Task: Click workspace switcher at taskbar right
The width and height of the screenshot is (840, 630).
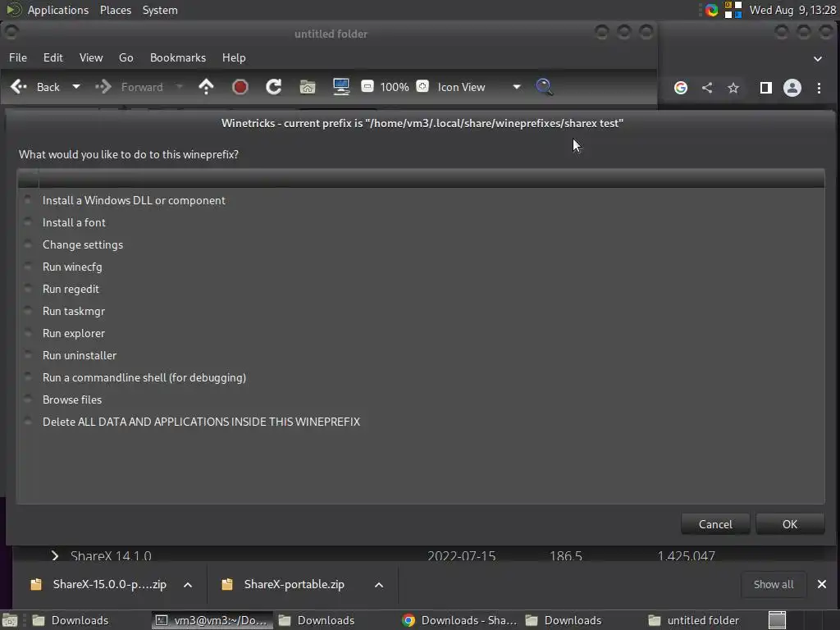Action: (778, 620)
